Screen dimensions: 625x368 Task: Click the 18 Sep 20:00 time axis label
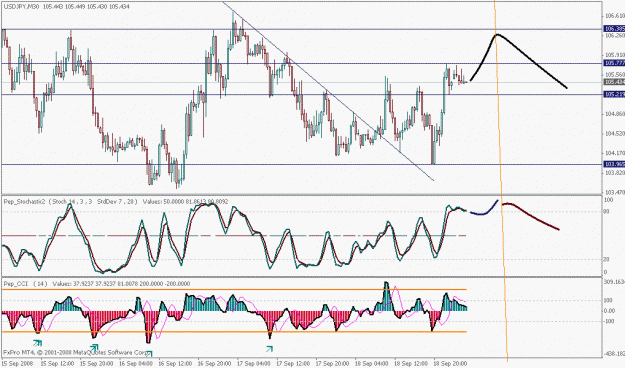tap(449, 364)
